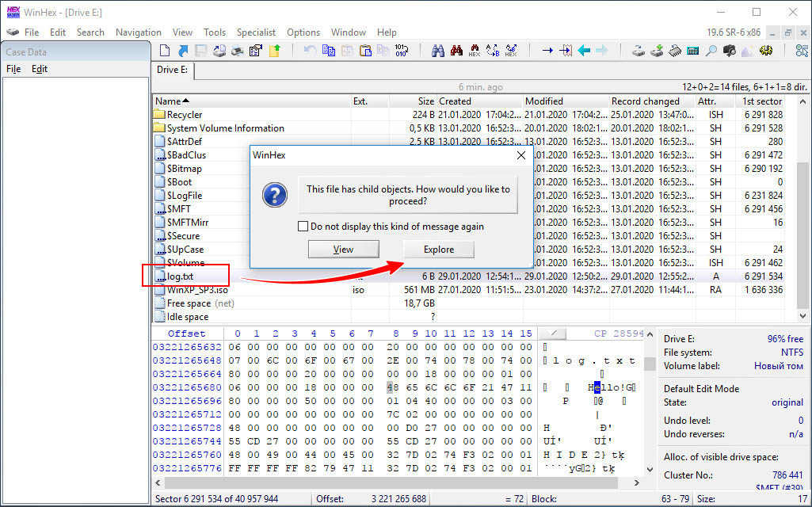Click the directory browser options icon at toolbar end

802,50
